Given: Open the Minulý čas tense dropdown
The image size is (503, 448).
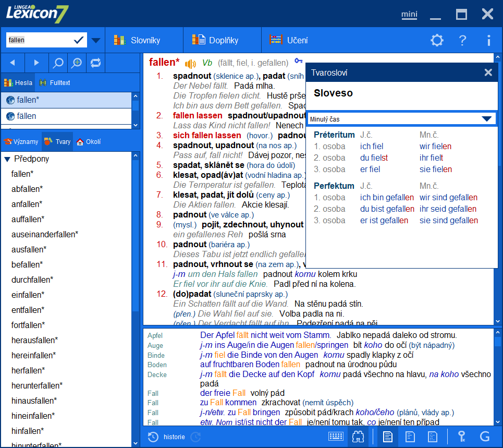Looking at the screenshot, I should (401, 119).
